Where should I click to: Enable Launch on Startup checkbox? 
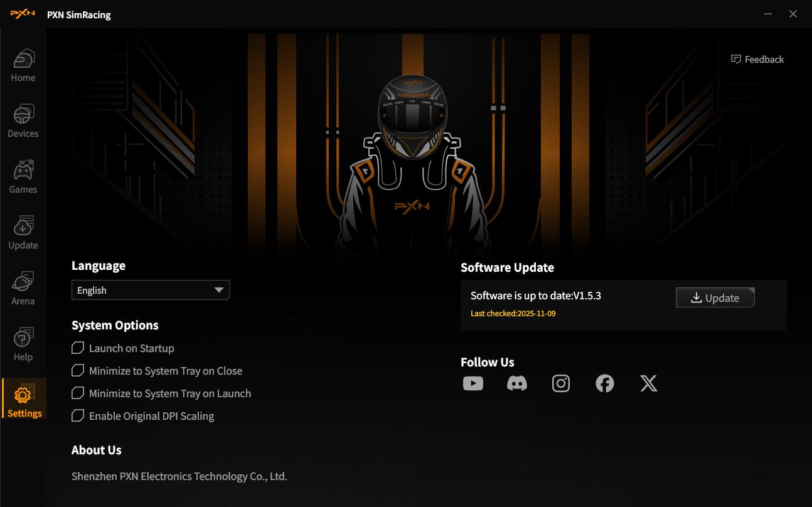[x=78, y=348]
